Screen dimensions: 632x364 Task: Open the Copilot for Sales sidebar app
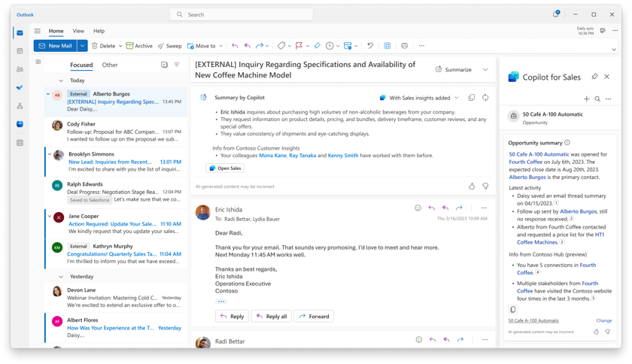coord(20,124)
